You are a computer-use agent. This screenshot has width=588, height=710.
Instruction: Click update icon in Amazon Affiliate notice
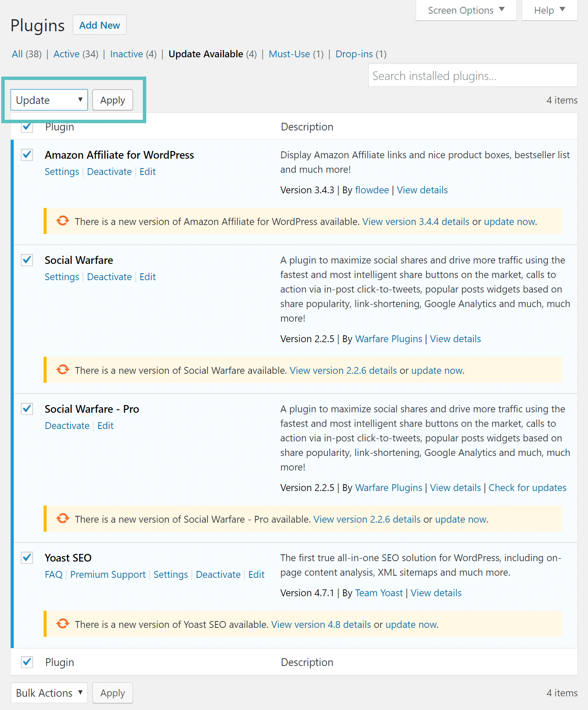(63, 221)
